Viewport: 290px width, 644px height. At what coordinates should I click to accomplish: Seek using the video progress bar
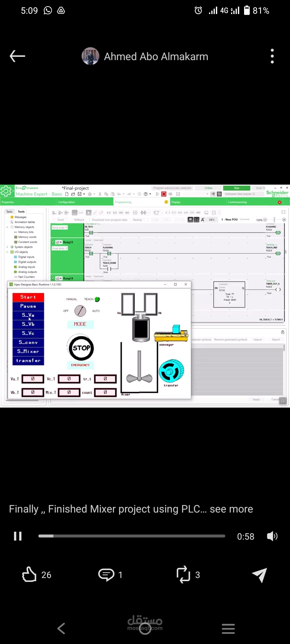(x=132, y=536)
